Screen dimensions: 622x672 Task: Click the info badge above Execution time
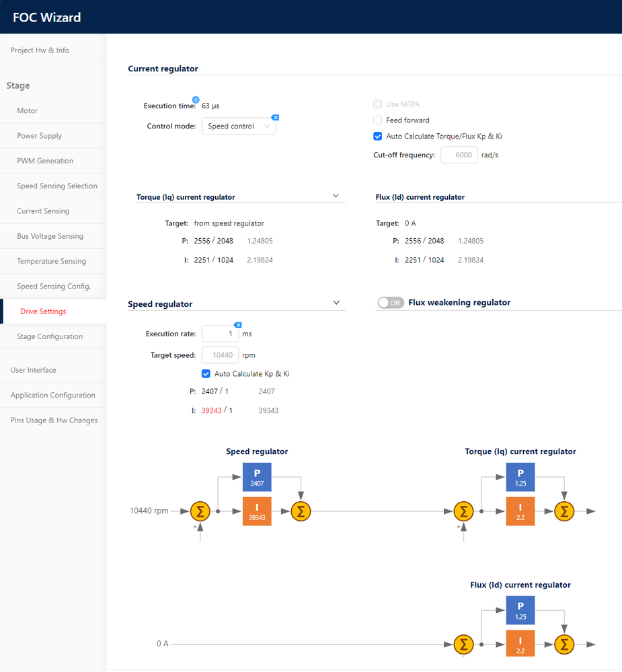[195, 100]
